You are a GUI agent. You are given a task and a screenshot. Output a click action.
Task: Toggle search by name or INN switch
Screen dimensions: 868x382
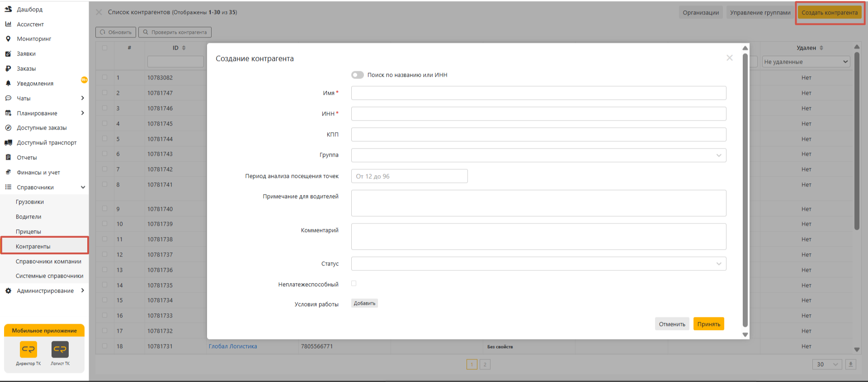pyautogui.click(x=358, y=75)
